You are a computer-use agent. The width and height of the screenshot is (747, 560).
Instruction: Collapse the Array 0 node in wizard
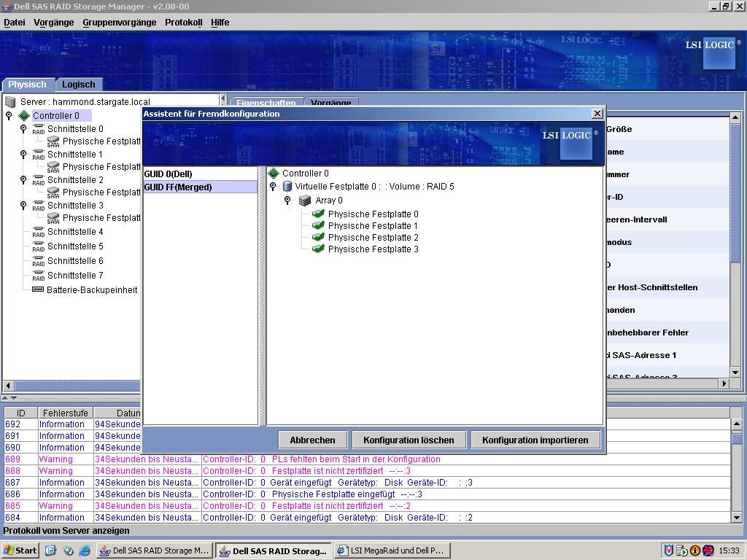point(287,201)
